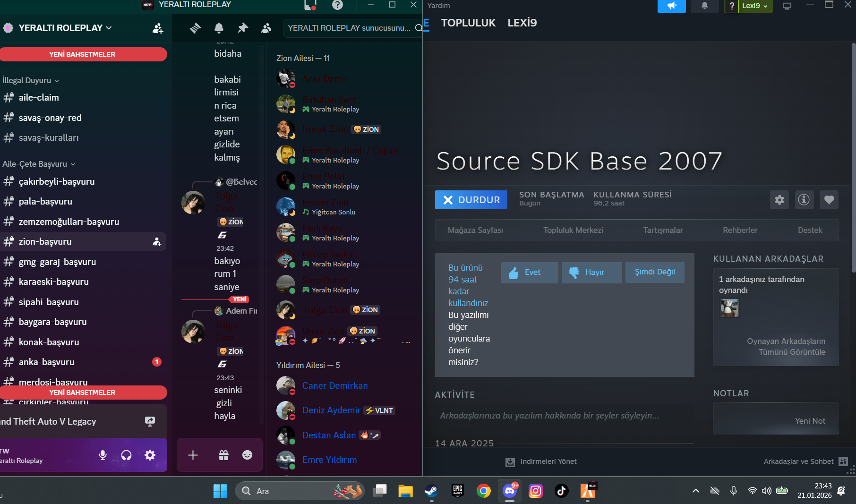The image size is (856, 504).
Task: Open the Lexi9 account dropdown in Steam
Action: (755, 6)
